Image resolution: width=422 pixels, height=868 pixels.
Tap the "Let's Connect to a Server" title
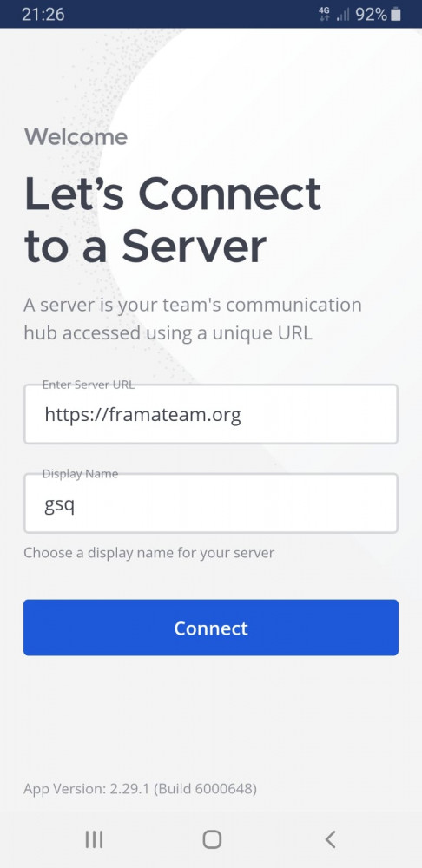(172, 220)
